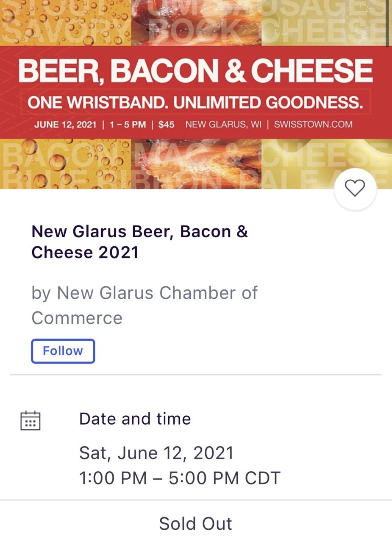Select the 1:00 PM – 5:00 PM CDT time
The width and height of the screenshot is (392, 542).
coord(180,478)
